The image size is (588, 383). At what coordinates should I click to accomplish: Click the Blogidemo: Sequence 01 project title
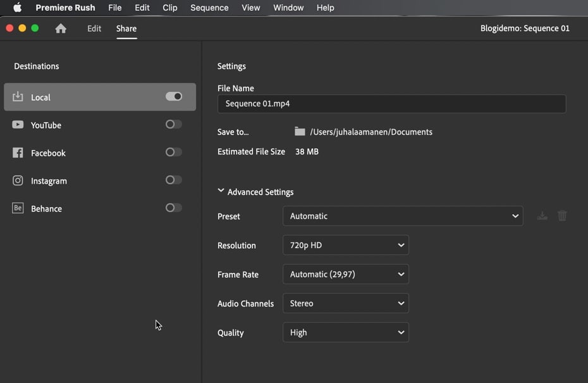click(x=525, y=28)
